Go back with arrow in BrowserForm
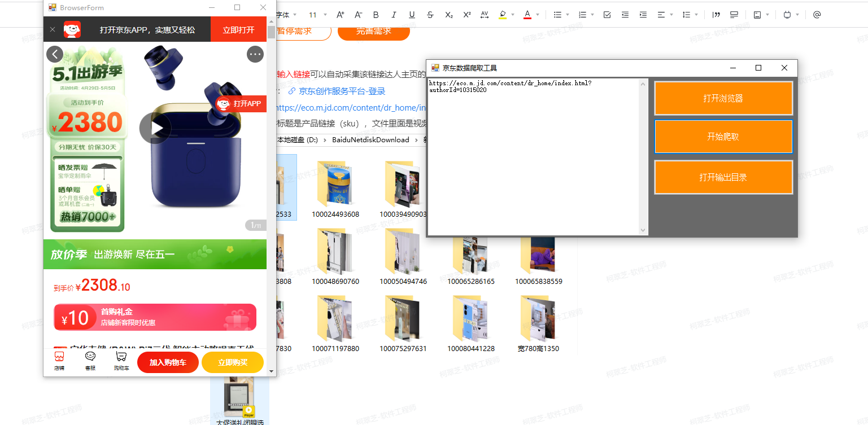Image resolution: width=868 pixels, height=425 pixels. pos(55,54)
